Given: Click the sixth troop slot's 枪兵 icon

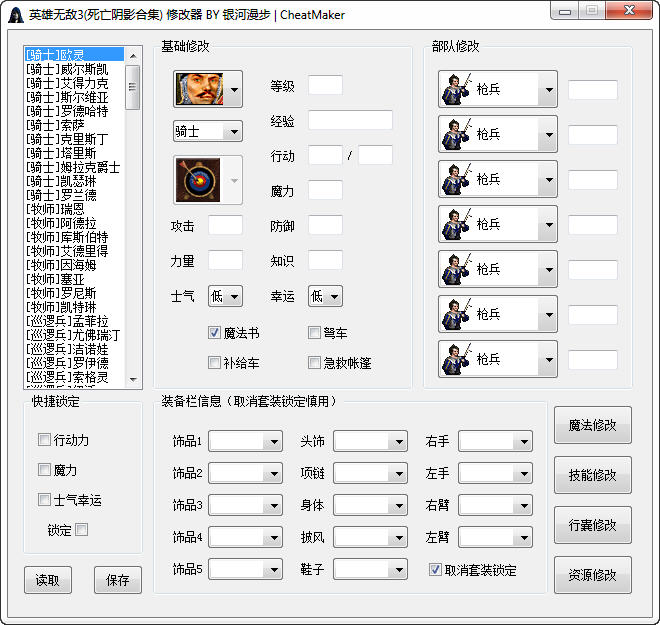Looking at the screenshot, I should point(456,314).
